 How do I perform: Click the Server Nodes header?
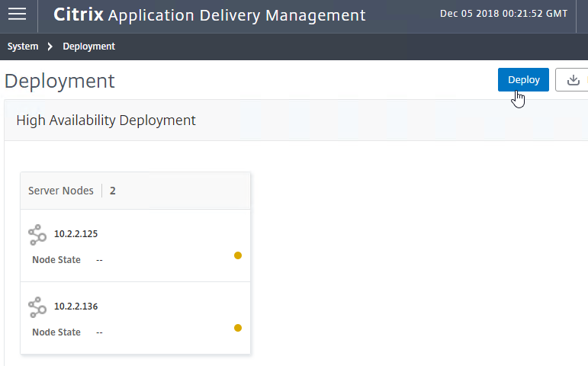[x=61, y=191]
